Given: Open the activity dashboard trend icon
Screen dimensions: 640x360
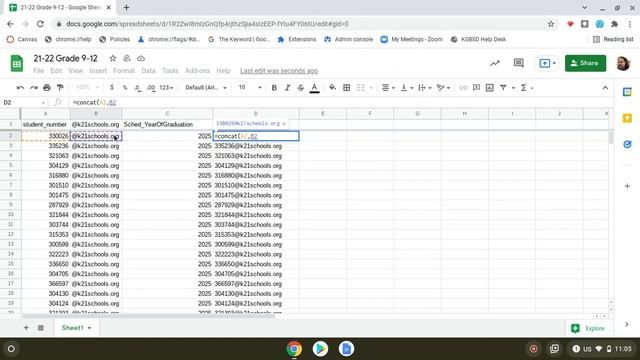Looking at the screenshot, I should coord(495,63).
